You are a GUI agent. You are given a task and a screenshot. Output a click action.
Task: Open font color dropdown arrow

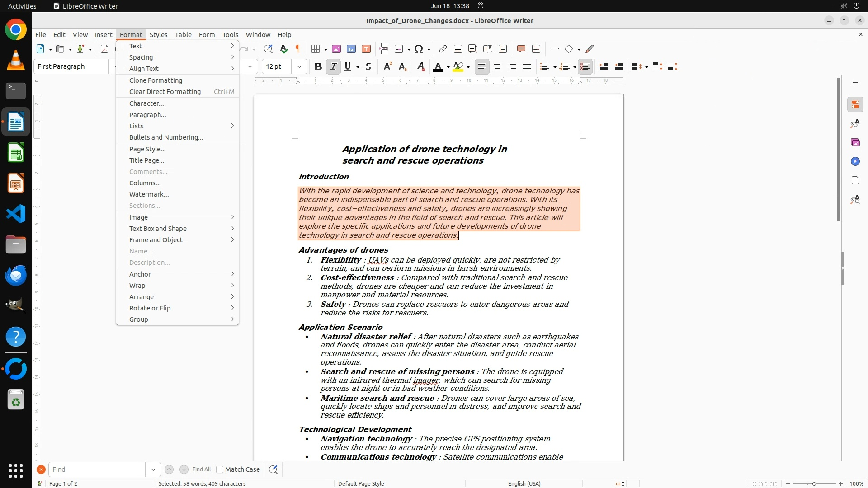[x=448, y=67]
